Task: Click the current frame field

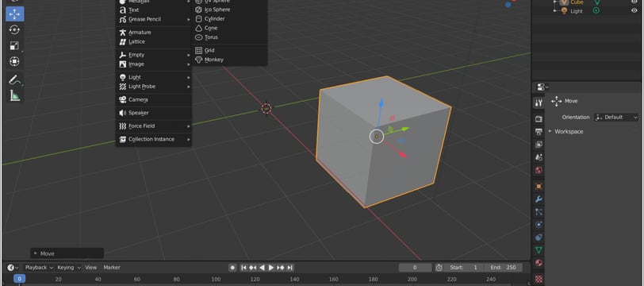Action: (415, 268)
